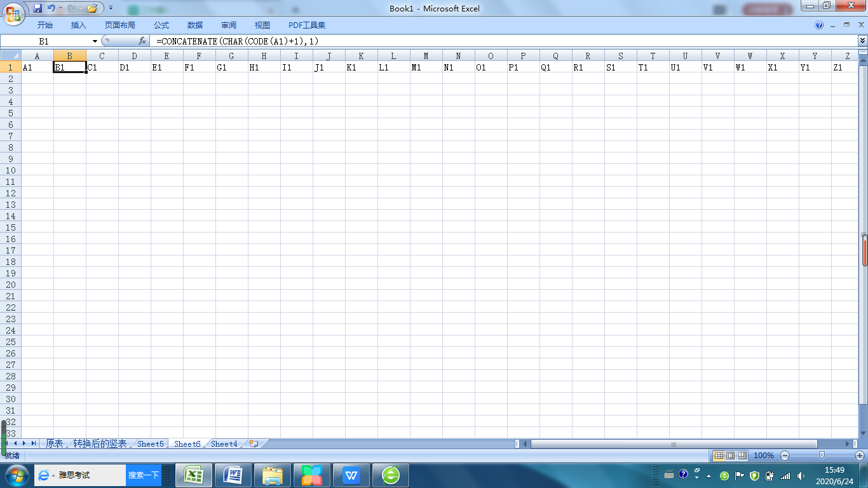Click the Insert Worksheet tab icon
Image resolution: width=868 pixels, height=488 pixels.
[x=254, y=444]
